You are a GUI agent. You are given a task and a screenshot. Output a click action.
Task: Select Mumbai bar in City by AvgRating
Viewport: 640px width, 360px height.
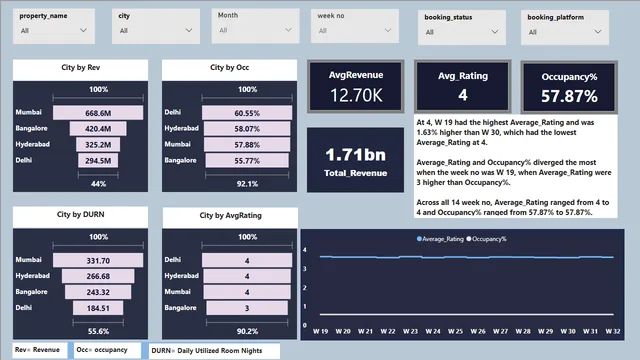tap(247, 292)
